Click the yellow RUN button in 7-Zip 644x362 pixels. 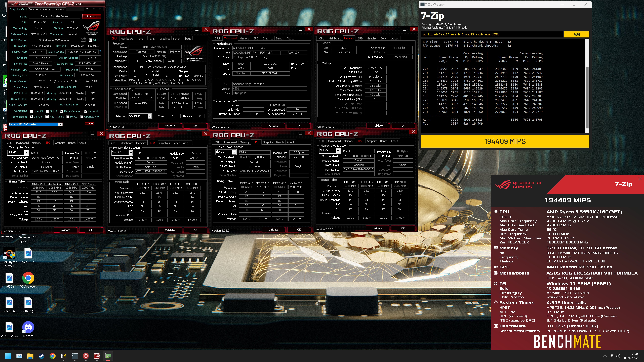pos(576,34)
